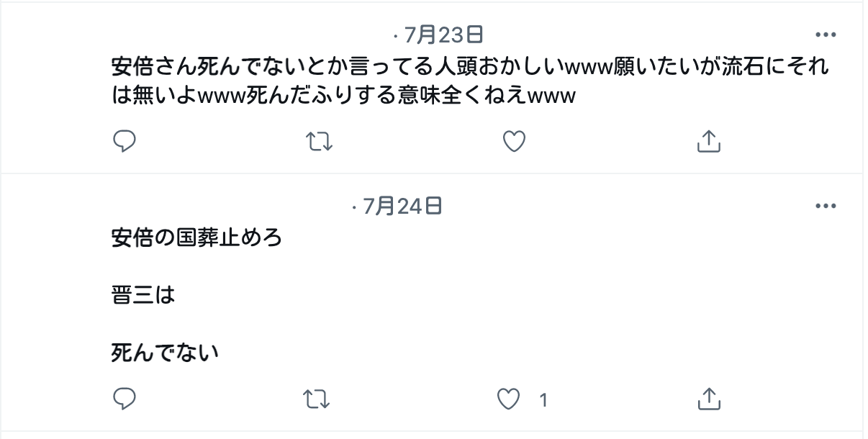The height and width of the screenshot is (439, 868).
Task: Click the line 安倍の国葬止めろ
Action: pyautogui.click(x=196, y=237)
